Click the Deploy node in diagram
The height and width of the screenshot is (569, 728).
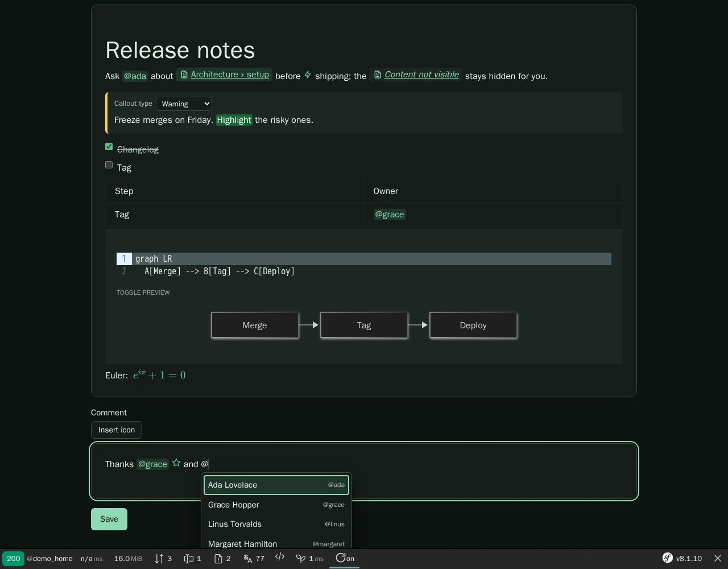473,325
